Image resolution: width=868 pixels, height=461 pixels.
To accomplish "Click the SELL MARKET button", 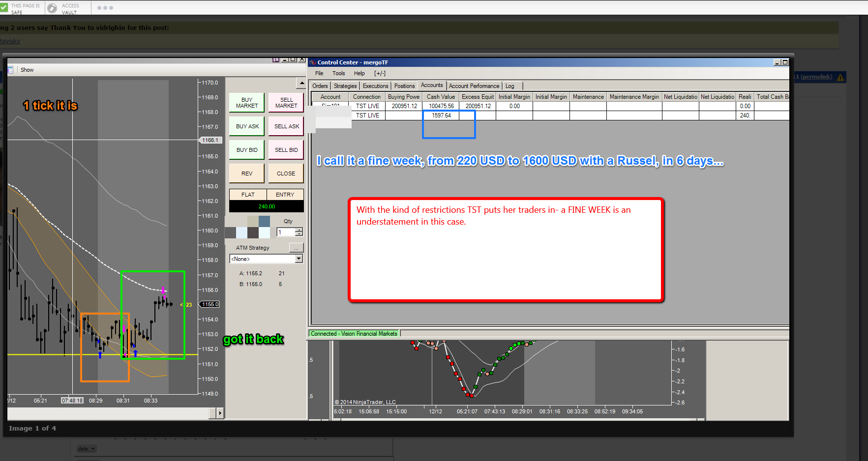I will pos(286,103).
